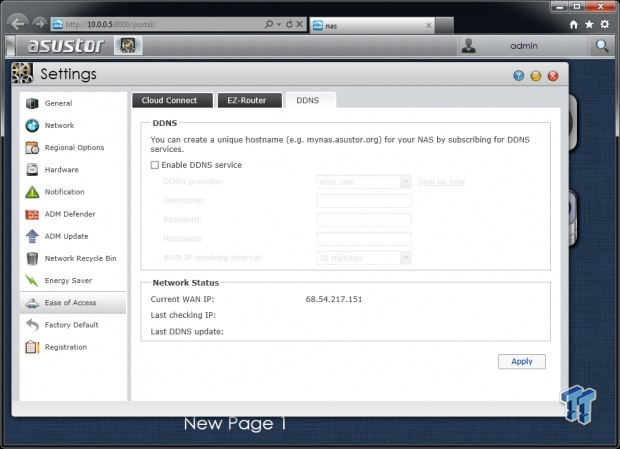Click the Sign up now link
The width and height of the screenshot is (620, 449).
click(x=442, y=181)
